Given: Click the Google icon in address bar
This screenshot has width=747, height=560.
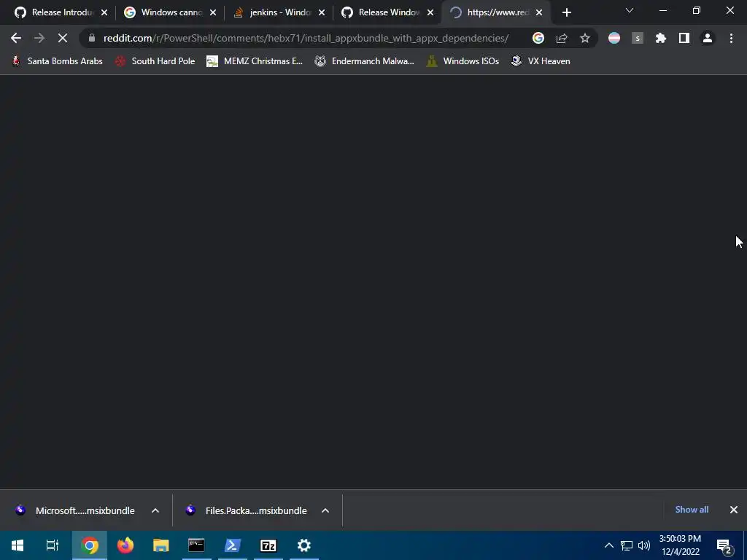Looking at the screenshot, I should point(538,38).
